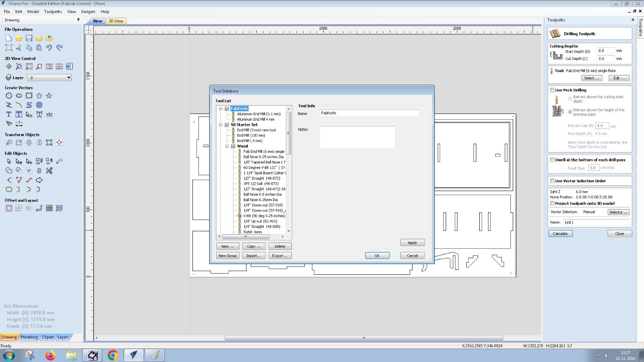Screen dimensions: 644x362
Task: Switch to the Clipart tab
Action: point(48,337)
